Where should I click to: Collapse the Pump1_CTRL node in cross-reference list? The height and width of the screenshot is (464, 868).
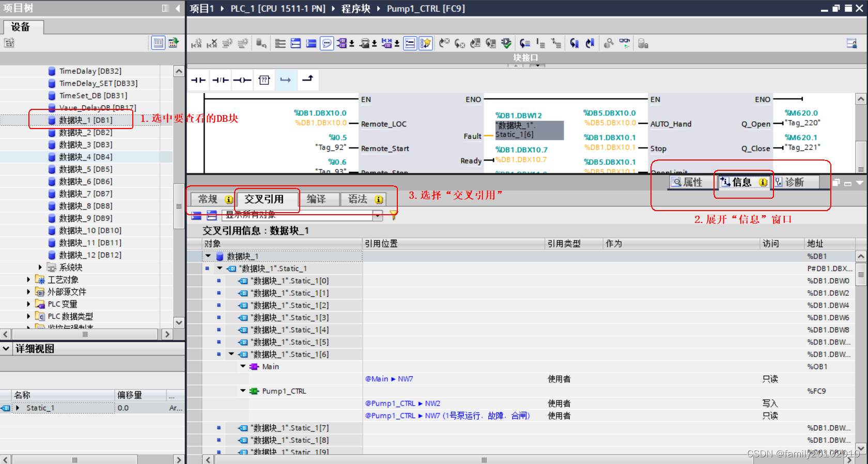point(243,391)
